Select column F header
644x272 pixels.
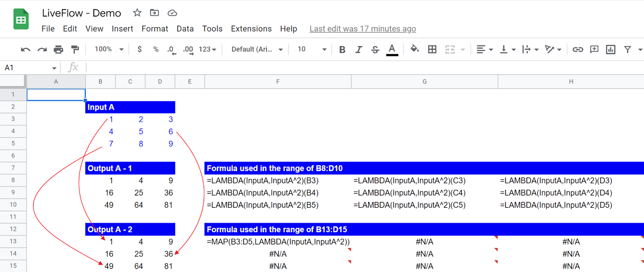(278, 82)
